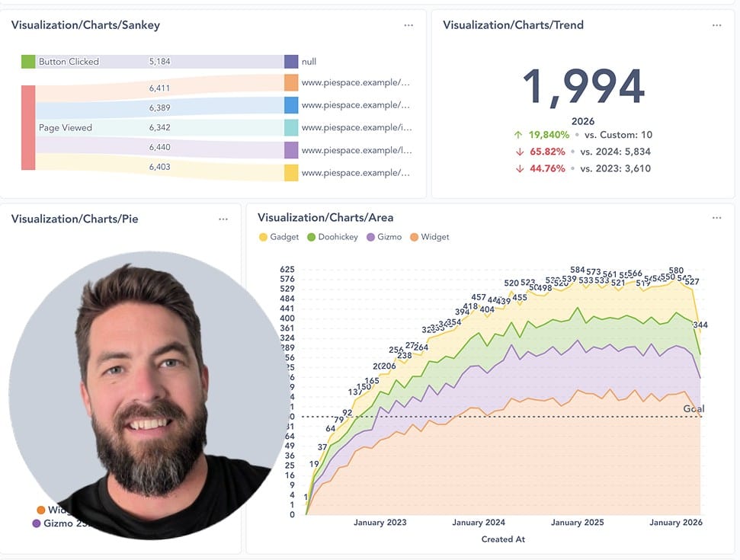740x560 pixels.
Task: Click the Visualization/Charts/Area card title
Action: click(x=325, y=218)
